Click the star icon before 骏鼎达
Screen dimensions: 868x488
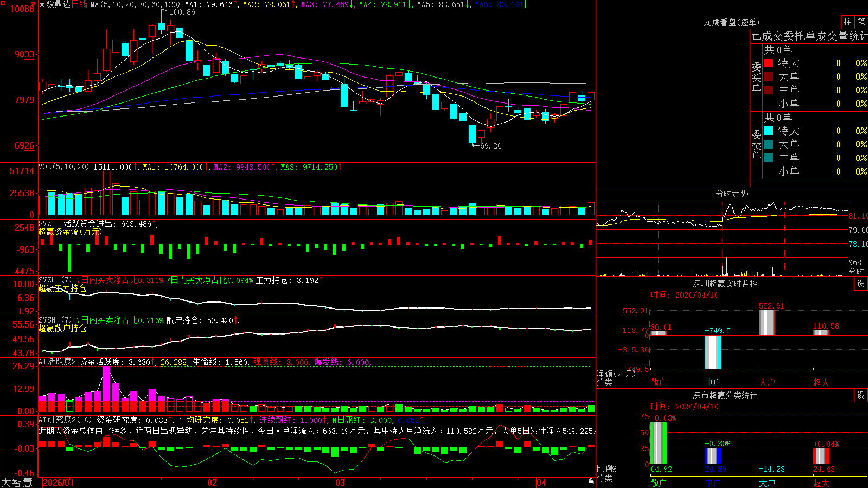point(42,4)
